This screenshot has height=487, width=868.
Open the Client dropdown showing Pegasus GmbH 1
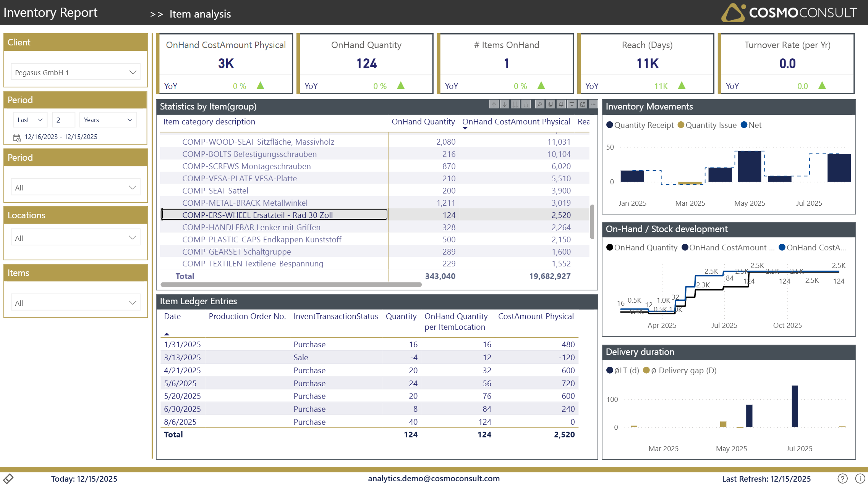[76, 72]
